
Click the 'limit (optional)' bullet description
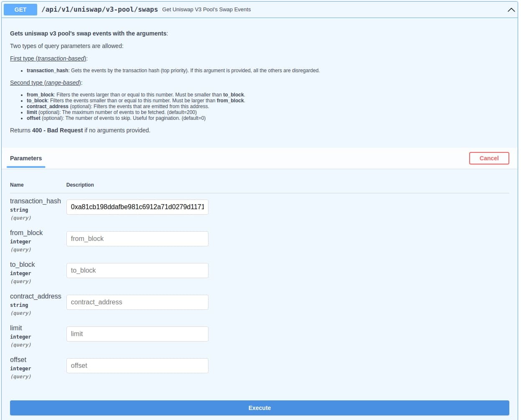[x=112, y=112]
